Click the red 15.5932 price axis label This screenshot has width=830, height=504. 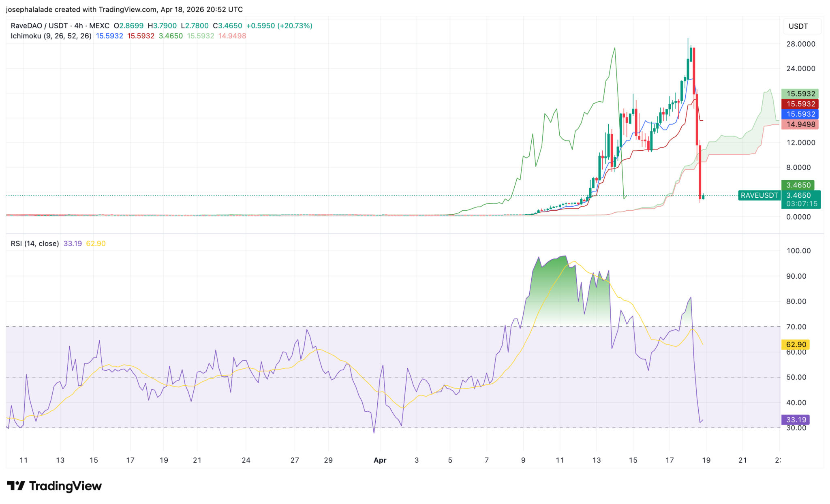coord(800,104)
